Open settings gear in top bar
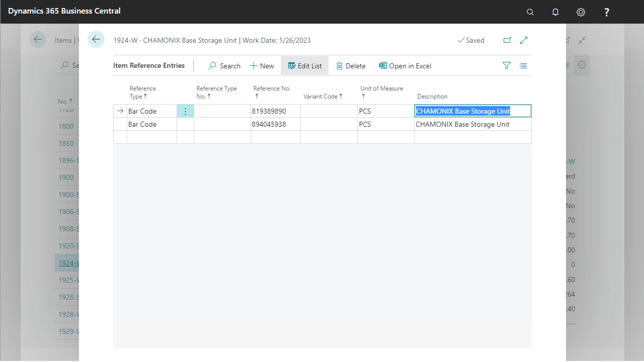The height and width of the screenshot is (362, 644). click(581, 12)
